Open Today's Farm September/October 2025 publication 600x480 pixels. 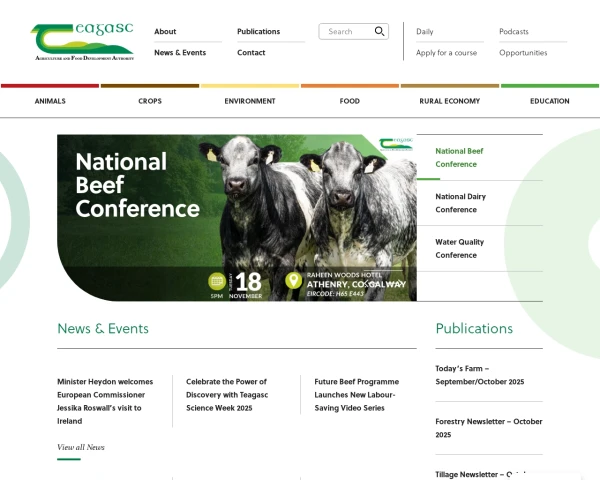(479, 375)
